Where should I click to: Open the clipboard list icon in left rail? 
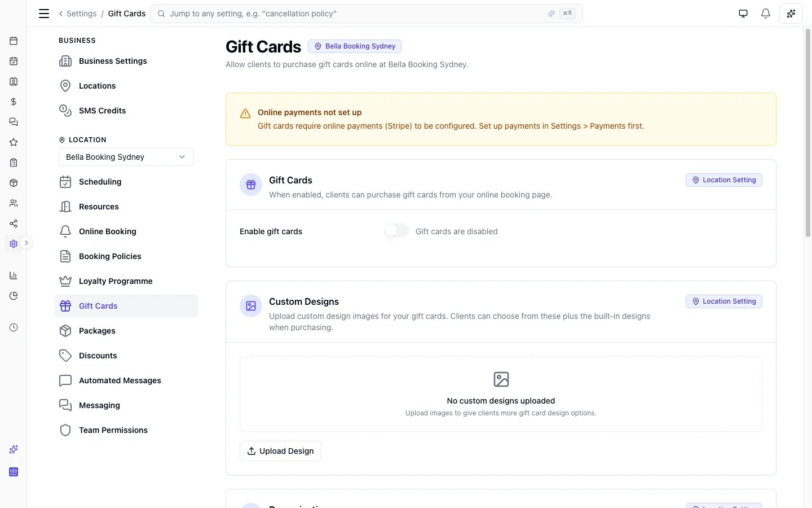tap(14, 163)
